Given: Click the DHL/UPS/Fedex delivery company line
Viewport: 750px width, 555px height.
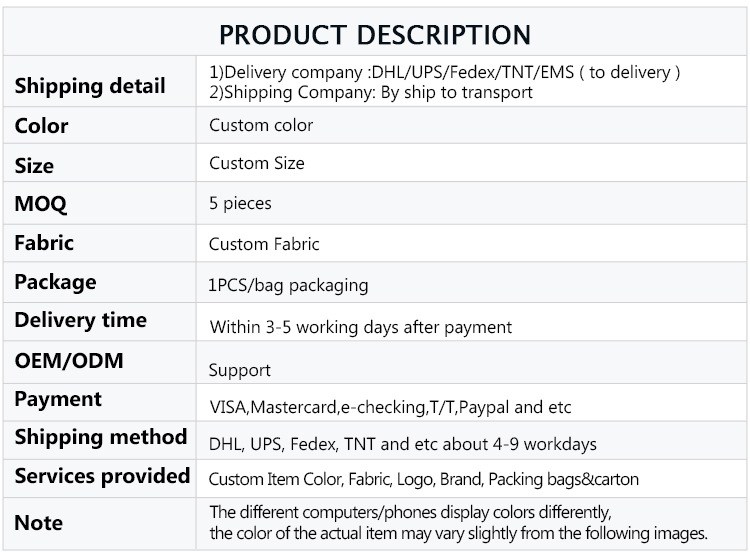Looking at the screenshot, I should tap(444, 73).
